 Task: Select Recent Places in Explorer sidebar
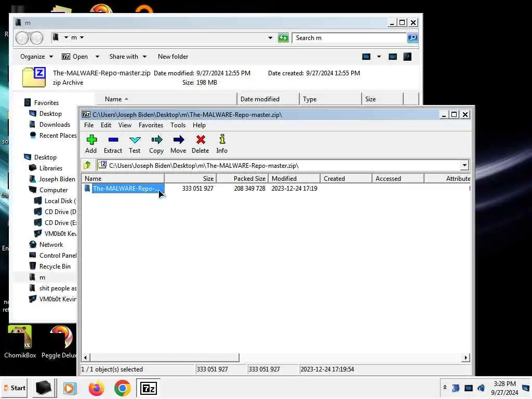point(53,136)
